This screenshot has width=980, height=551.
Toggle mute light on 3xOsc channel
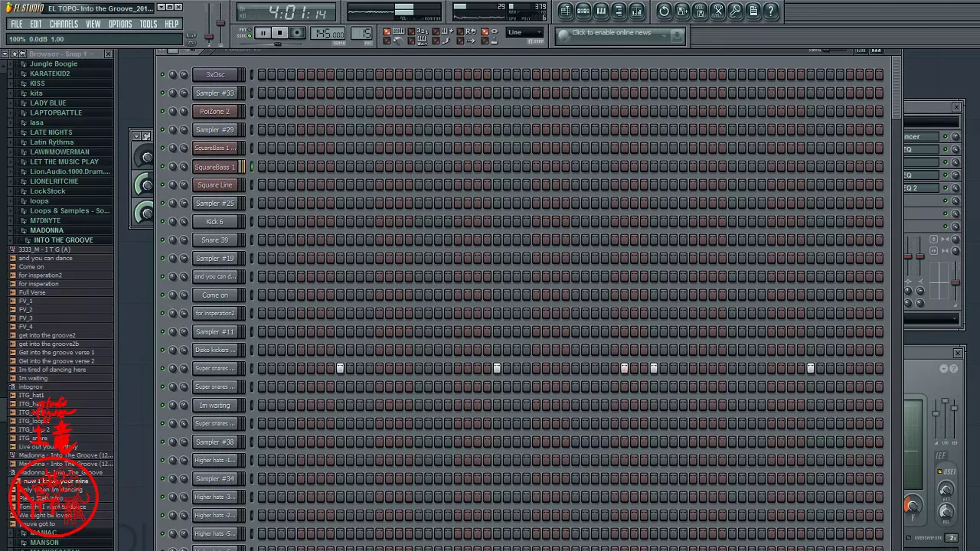(x=162, y=74)
